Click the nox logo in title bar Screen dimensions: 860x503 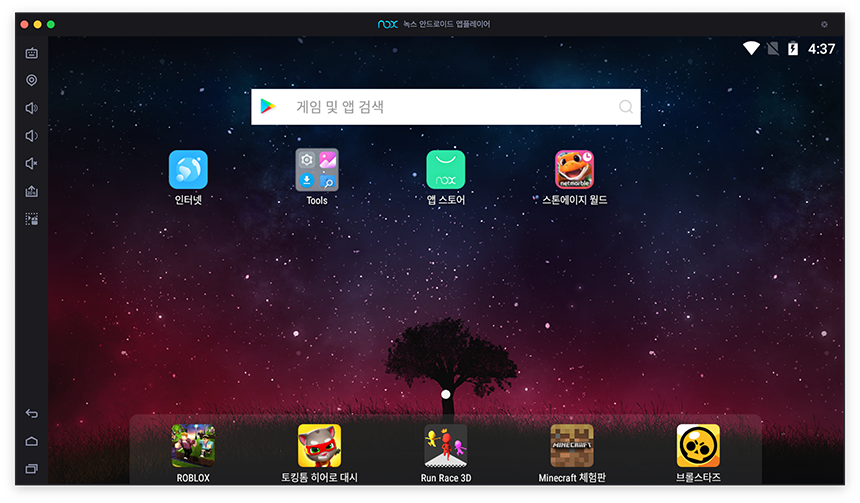tap(387, 24)
